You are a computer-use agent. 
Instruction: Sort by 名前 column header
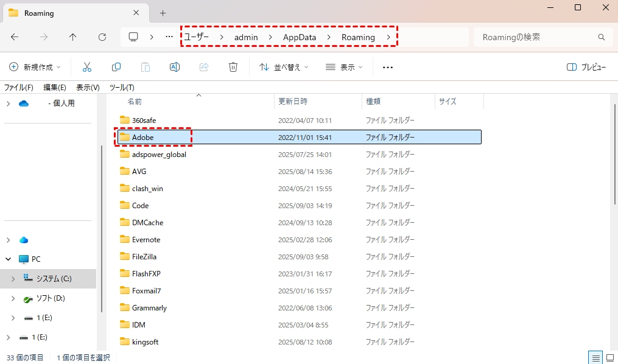135,102
